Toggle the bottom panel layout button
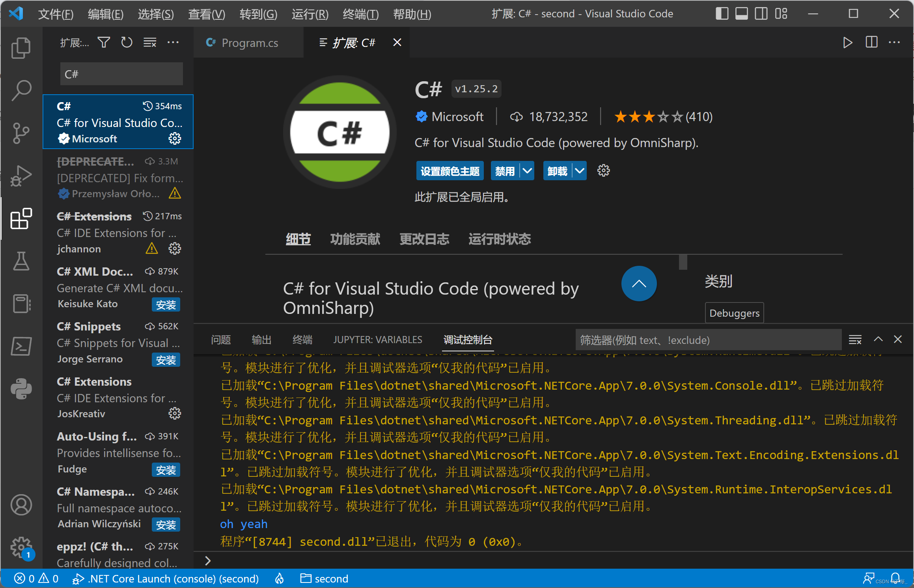The height and width of the screenshot is (588, 914). [741, 14]
